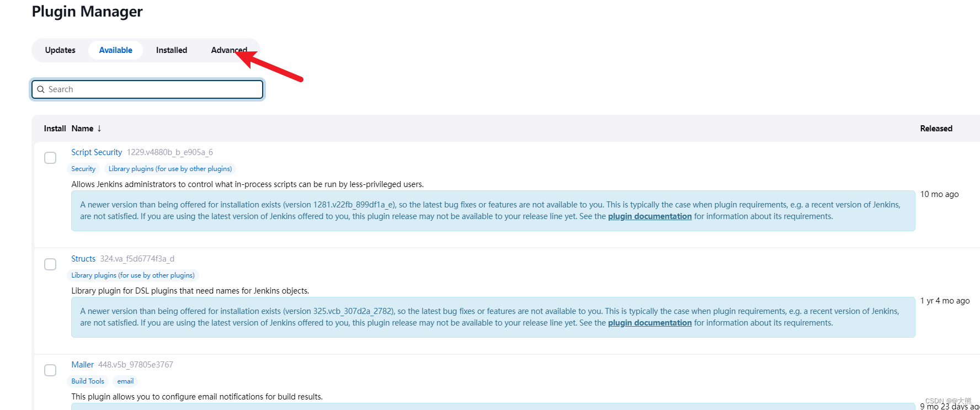Focus the plugin Search field
Image resolution: width=980 pixels, height=410 pixels.
(x=147, y=89)
